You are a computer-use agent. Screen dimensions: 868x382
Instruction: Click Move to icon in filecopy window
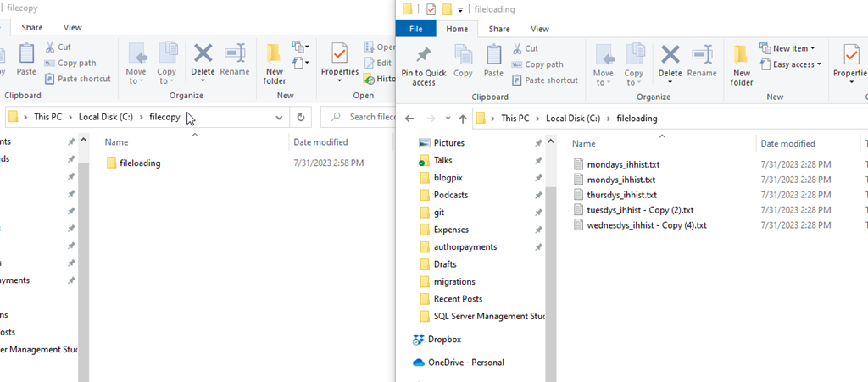[136, 55]
